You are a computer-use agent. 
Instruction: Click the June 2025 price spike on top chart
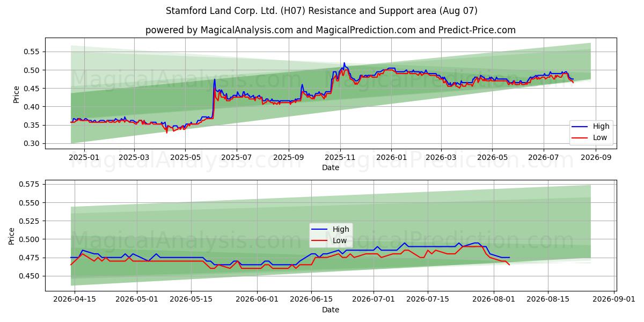tap(215, 80)
